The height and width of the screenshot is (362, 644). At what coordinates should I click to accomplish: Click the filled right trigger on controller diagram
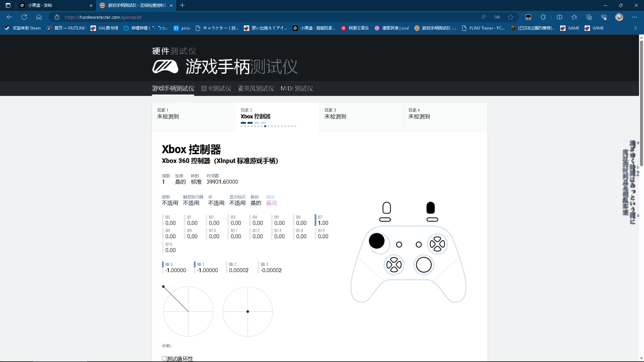point(430,207)
